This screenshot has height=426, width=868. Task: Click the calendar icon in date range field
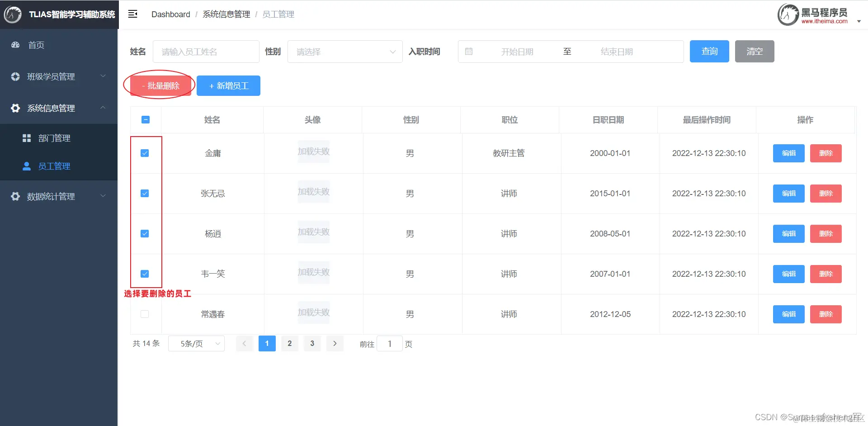469,52
